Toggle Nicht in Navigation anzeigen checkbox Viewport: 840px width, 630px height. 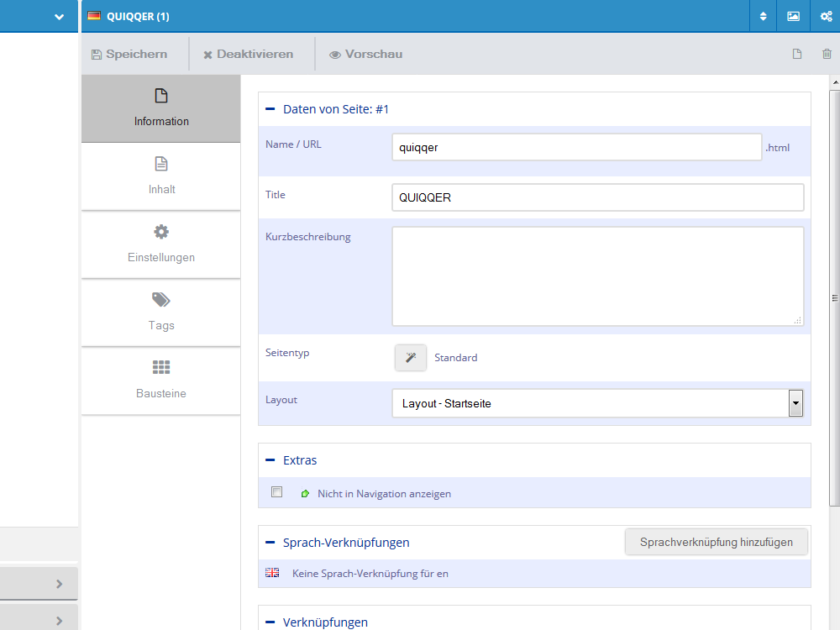(276, 491)
